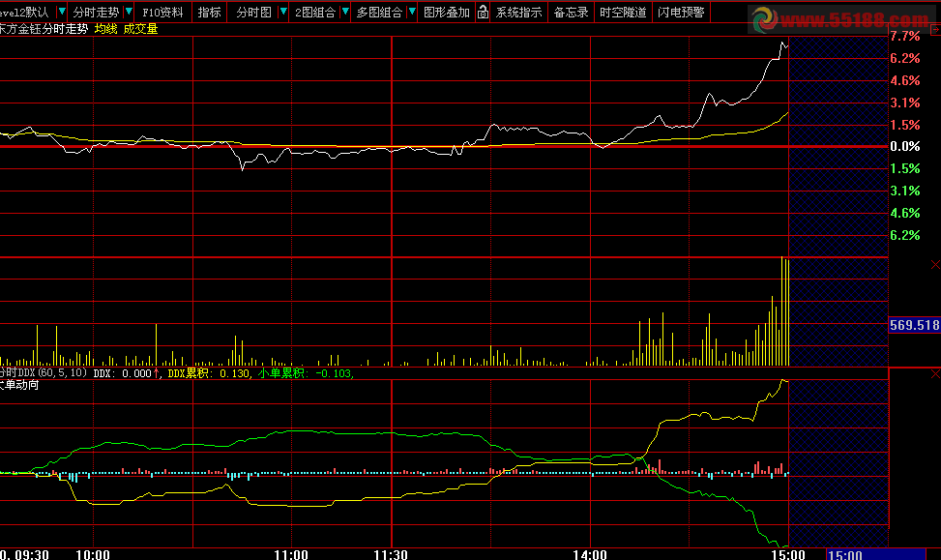941x560 pixels.
Task: Click the yellow 均线 legend label
Action: 106,29
